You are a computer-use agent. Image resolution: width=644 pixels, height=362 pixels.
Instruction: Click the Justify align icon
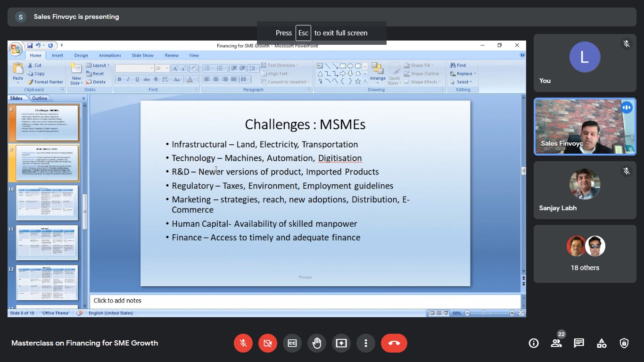pyautogui.click(x=234, y=79)
